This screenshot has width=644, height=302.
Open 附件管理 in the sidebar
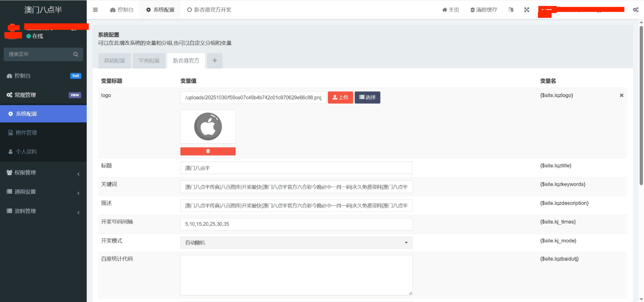26,133
